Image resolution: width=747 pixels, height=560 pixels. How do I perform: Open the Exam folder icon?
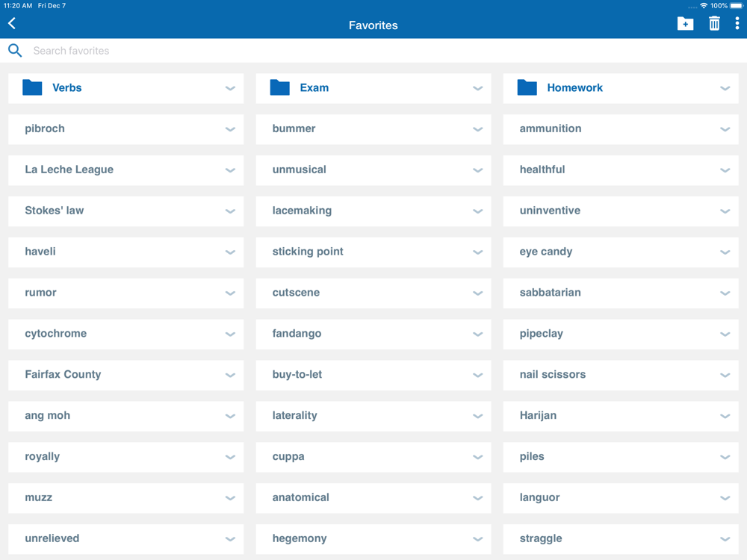279,87
